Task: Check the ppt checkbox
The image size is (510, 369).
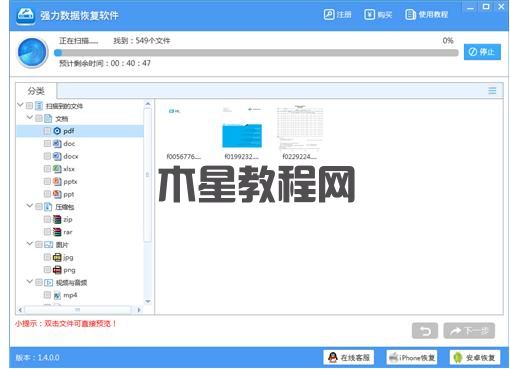Action: pos(47,194)
